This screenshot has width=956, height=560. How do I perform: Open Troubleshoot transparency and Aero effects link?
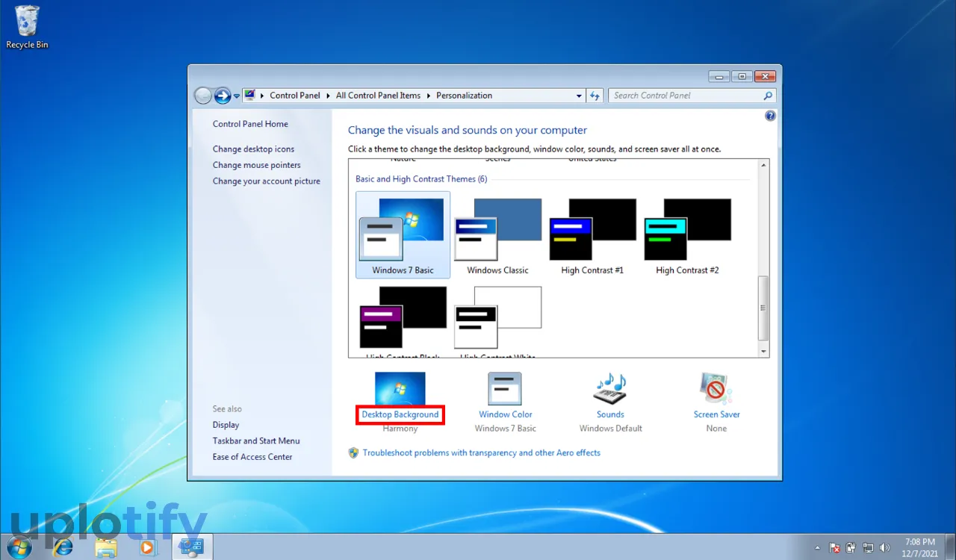click(482, 452)
